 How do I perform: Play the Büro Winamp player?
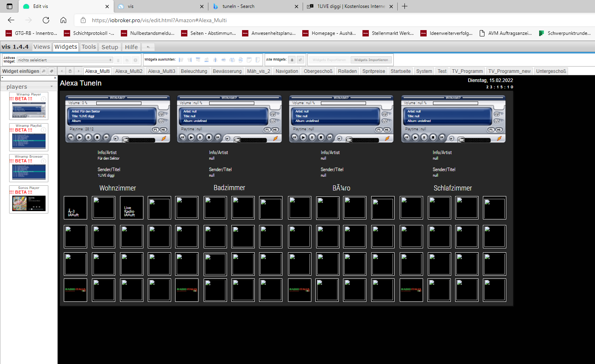coord(303,137)
